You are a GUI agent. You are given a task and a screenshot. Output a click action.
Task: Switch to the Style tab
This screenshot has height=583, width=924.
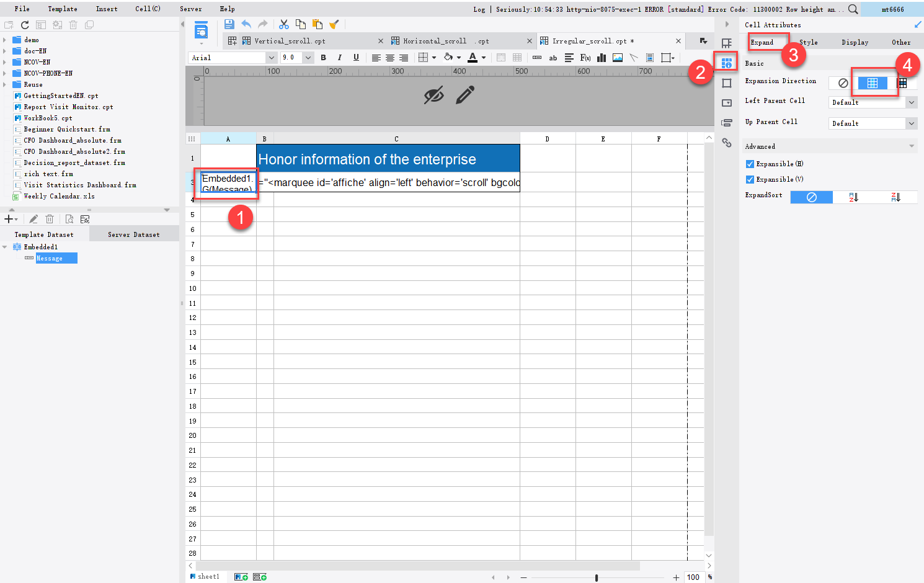click(808, 42)
